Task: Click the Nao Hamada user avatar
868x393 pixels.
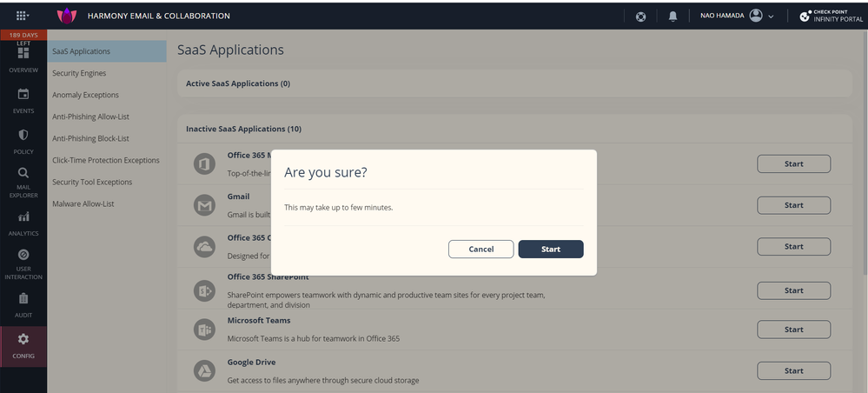Action: pos(756,16)
